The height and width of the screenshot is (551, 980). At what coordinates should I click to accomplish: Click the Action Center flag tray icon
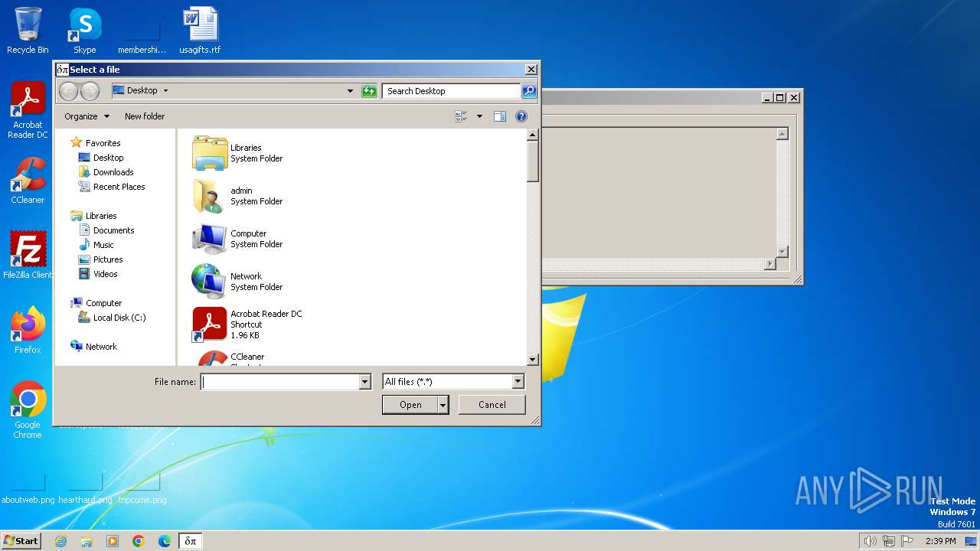coord(907,541)
